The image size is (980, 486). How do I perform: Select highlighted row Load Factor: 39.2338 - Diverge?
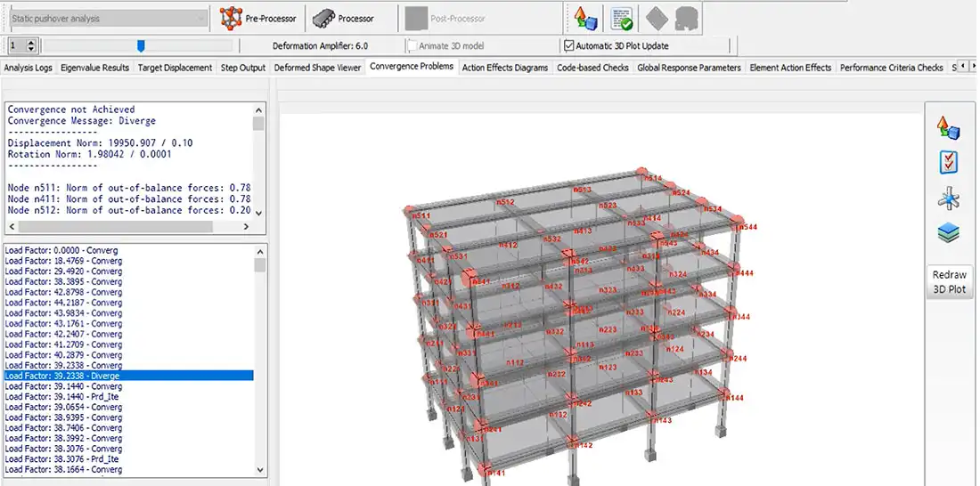coord(128,376)
